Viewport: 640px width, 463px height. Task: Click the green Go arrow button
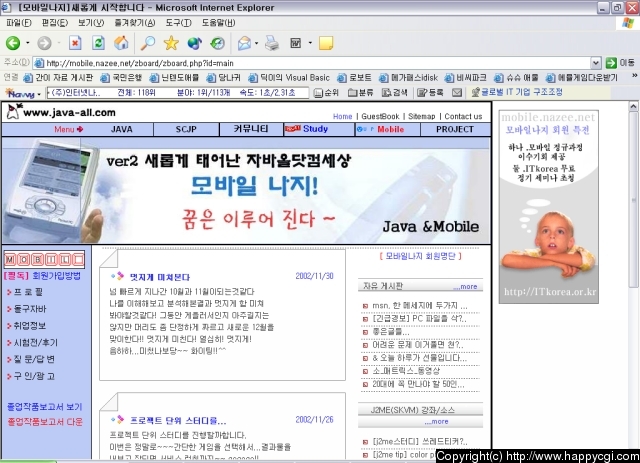point(611,63)
